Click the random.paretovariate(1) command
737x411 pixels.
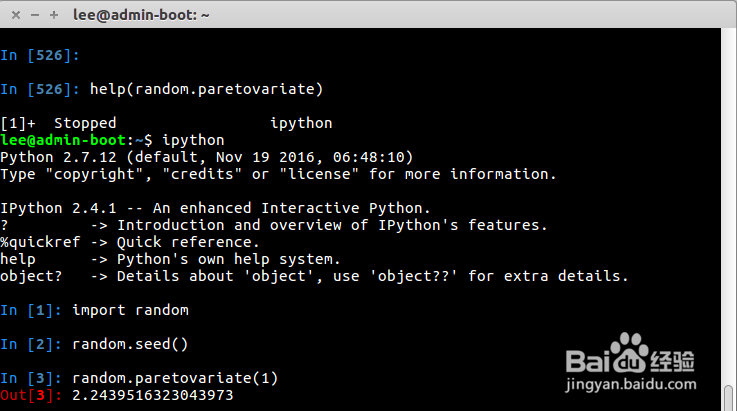pos(174,378)
